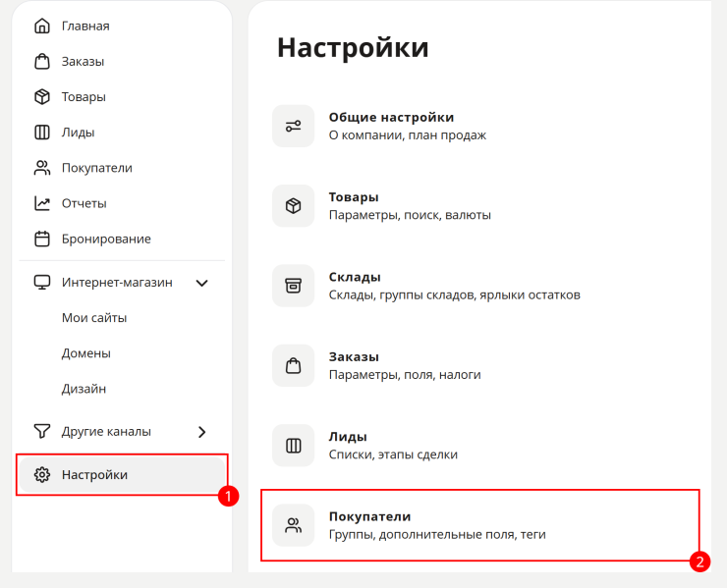727x588 pixels.
Task: Open Домены submenu item
Action: click(x=86, y=353)
